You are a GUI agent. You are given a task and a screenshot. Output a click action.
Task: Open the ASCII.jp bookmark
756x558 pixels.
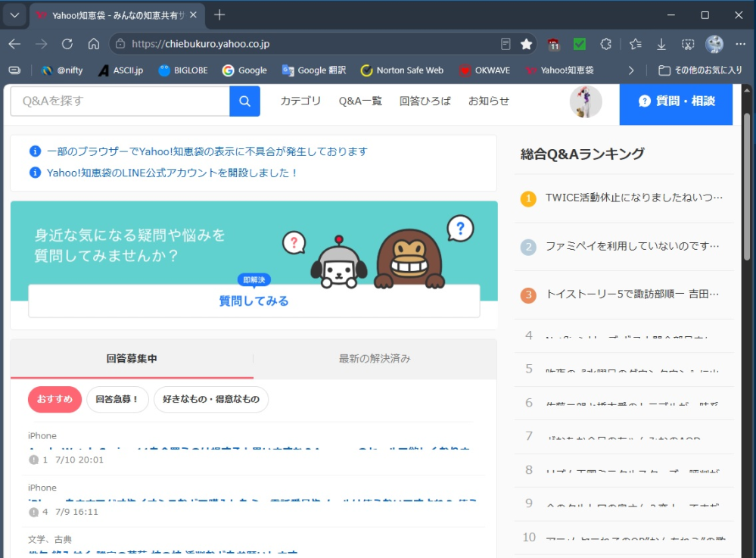point(120,70)
